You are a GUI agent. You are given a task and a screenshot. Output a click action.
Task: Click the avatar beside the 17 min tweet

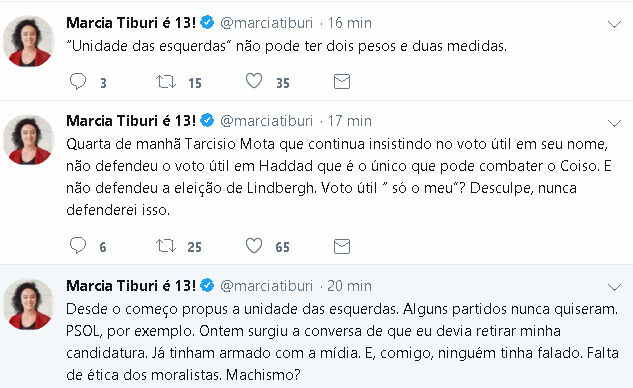tap(28, 139)
